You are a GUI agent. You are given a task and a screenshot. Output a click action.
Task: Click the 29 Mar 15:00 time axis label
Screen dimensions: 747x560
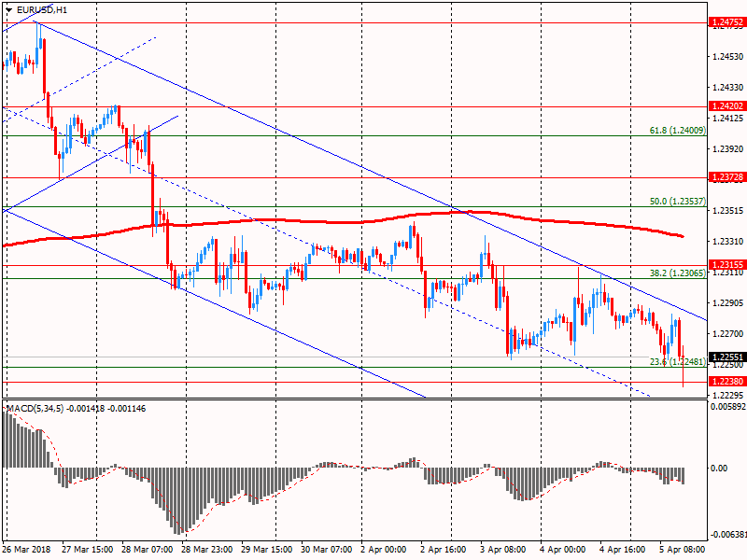pos(267,550)
